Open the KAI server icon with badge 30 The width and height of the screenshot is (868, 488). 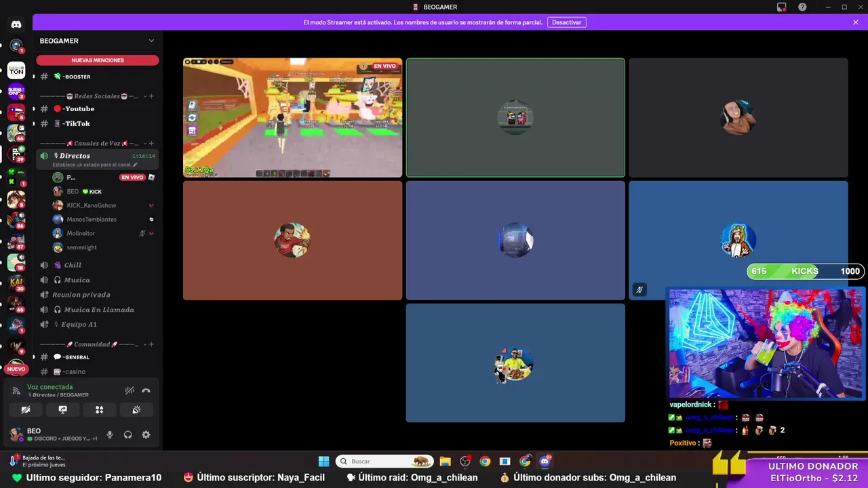pyautogui.click(x=16, y=282)
